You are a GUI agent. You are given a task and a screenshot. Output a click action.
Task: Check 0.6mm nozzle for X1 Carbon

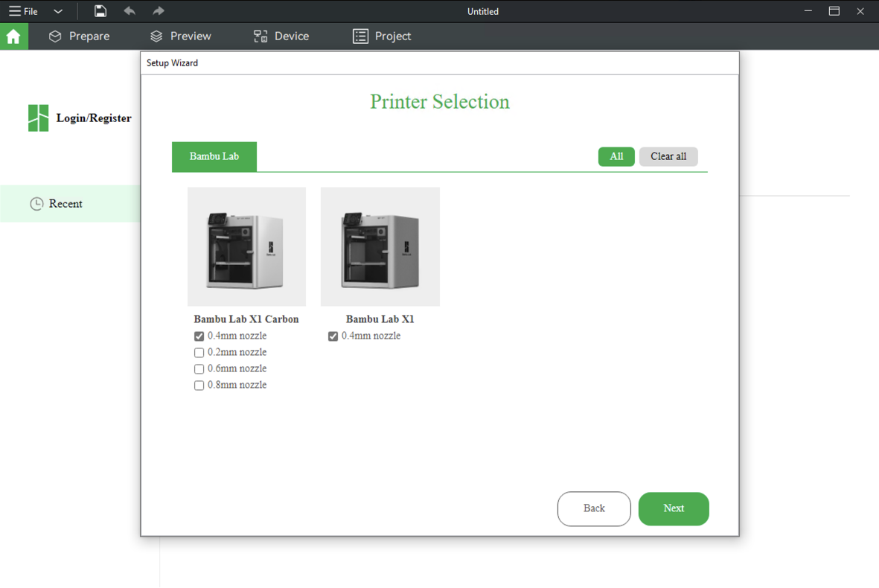coord(199,369)
